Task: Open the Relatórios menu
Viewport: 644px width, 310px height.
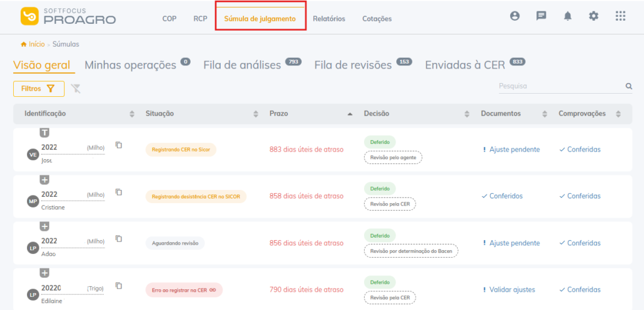Action: click(329, 19)
